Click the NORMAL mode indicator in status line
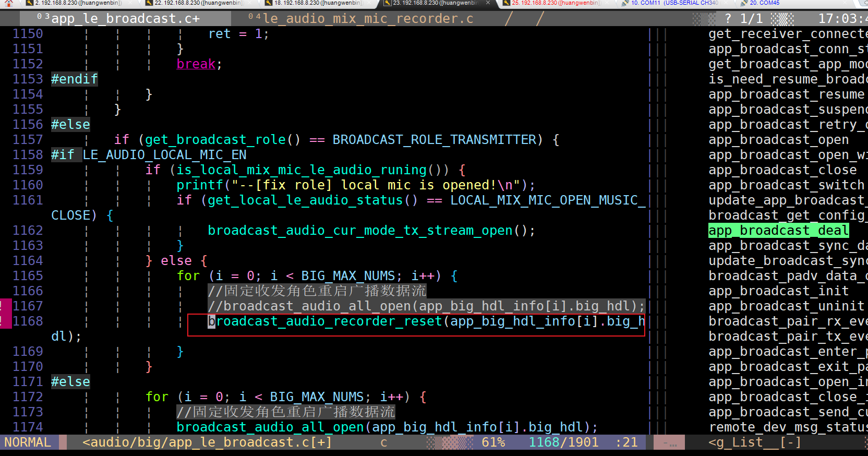Image resolution: width=868 pixels, height=456 pixels. [28, 442]
